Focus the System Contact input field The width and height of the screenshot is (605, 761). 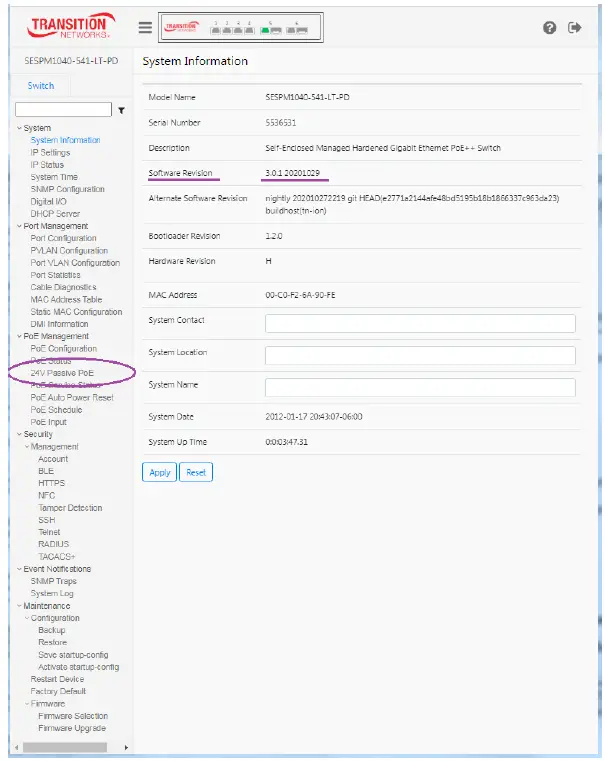point(420,323)
